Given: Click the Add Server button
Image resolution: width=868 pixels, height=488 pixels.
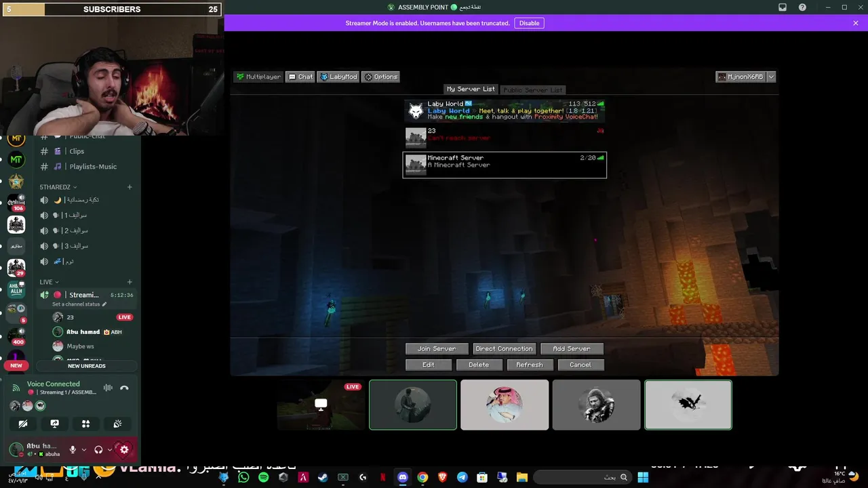Looking at the screenshot, I should [572, 348].
